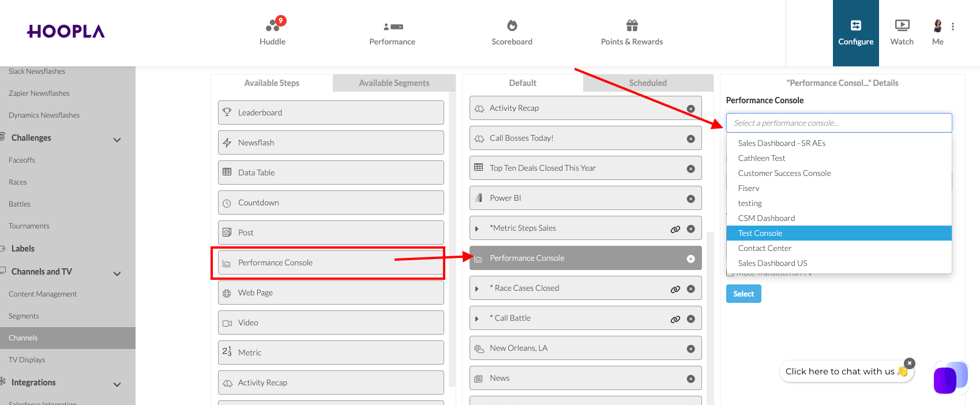This screenshot has height=405, width=980.
Task: Click the blue Select button
Action: click(x=744, y=294)
